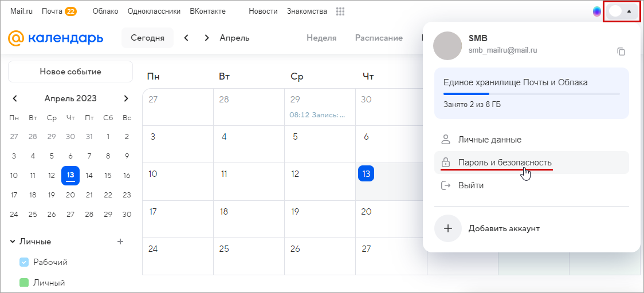
Task: Click the storage usage progress bar
Action: 531,93
